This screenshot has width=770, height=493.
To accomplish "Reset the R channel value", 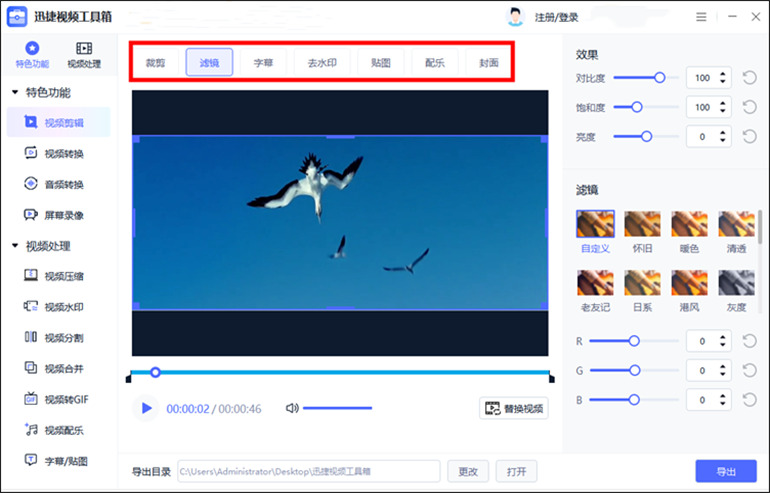I will [x=749, y=341].
